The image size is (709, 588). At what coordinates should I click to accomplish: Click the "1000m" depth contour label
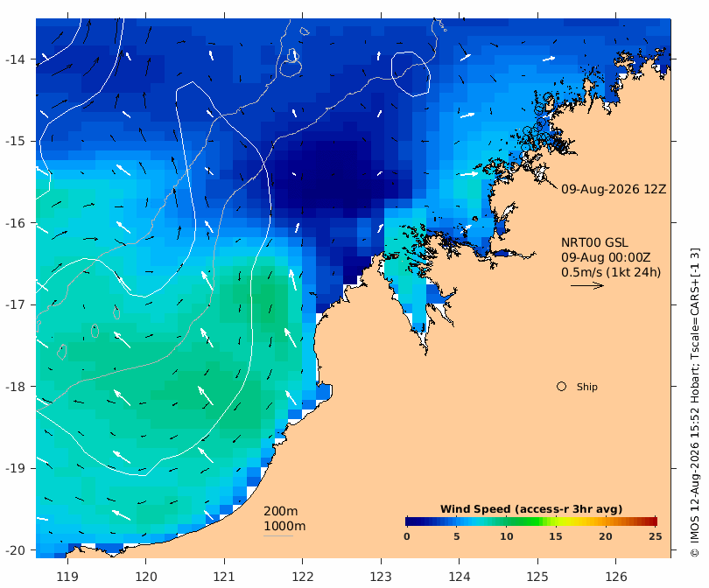tap(284, 526)
